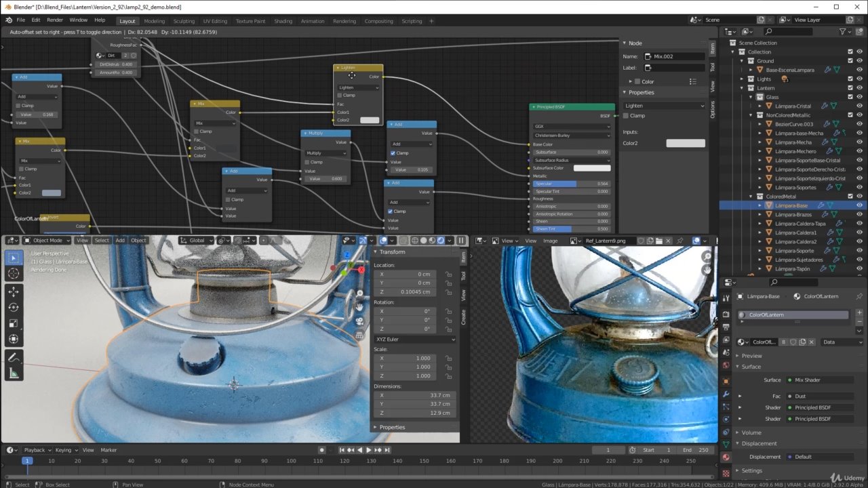Open the Render menu
The image size is (868, 488).
[x=54, y=20]
